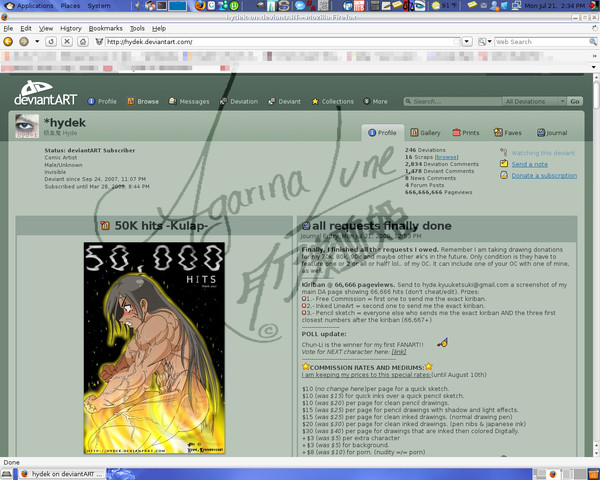
Task: Click the mail envelope tray icon
Action: (x=484, y=6)
